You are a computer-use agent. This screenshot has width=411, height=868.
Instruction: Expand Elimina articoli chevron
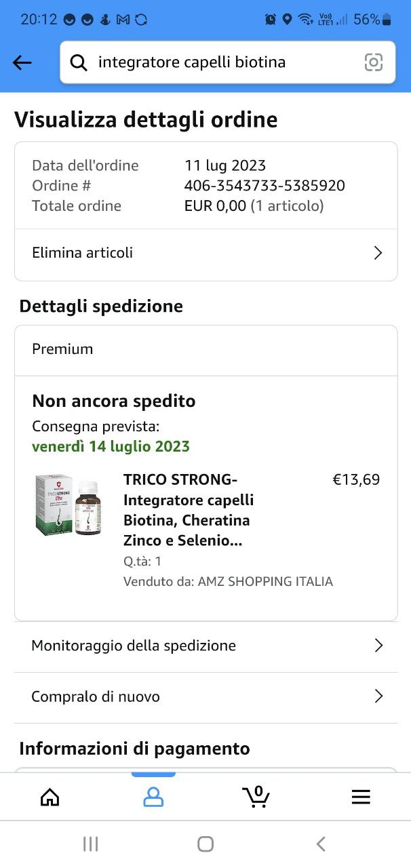[x=378, y=253]
